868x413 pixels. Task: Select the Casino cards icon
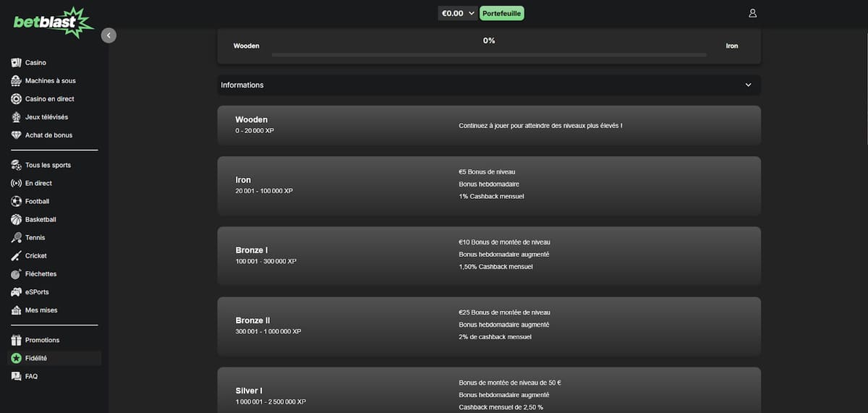(x=17, y=63)
